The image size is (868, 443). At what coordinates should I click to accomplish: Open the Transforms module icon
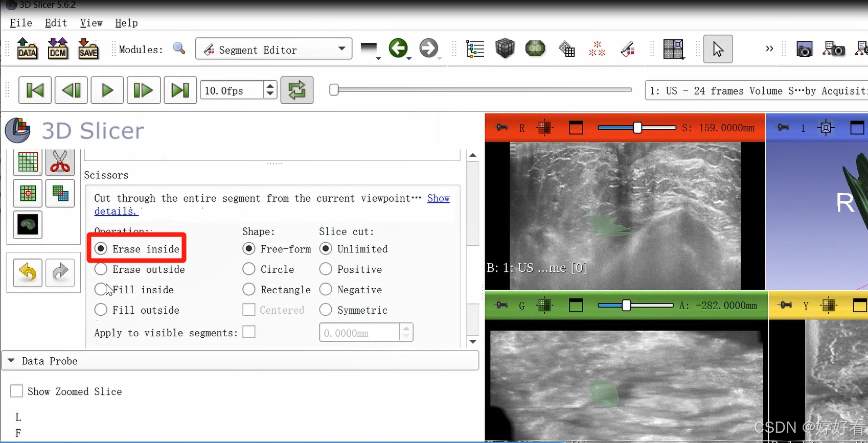tap(566, 49)
